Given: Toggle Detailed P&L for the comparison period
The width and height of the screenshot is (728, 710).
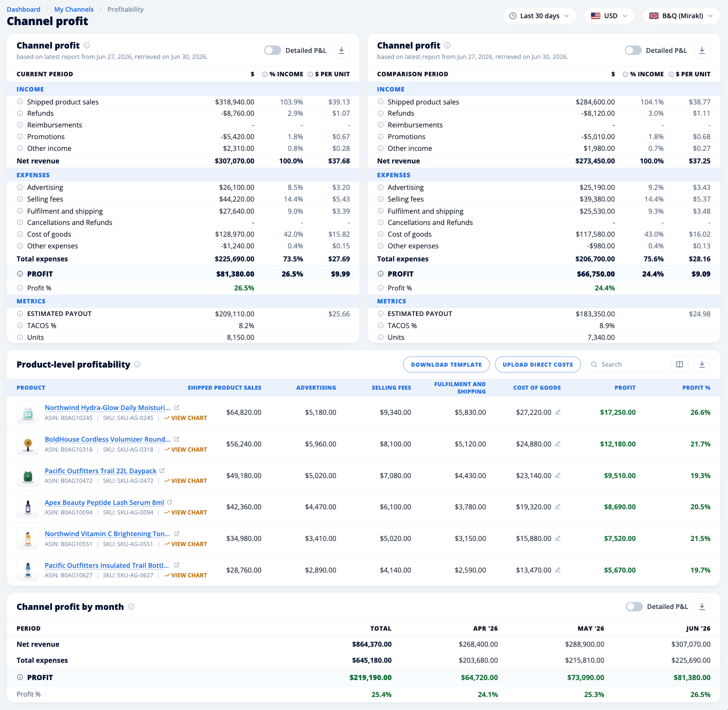Looking at the screenshot, I should [x=633, y=50].
